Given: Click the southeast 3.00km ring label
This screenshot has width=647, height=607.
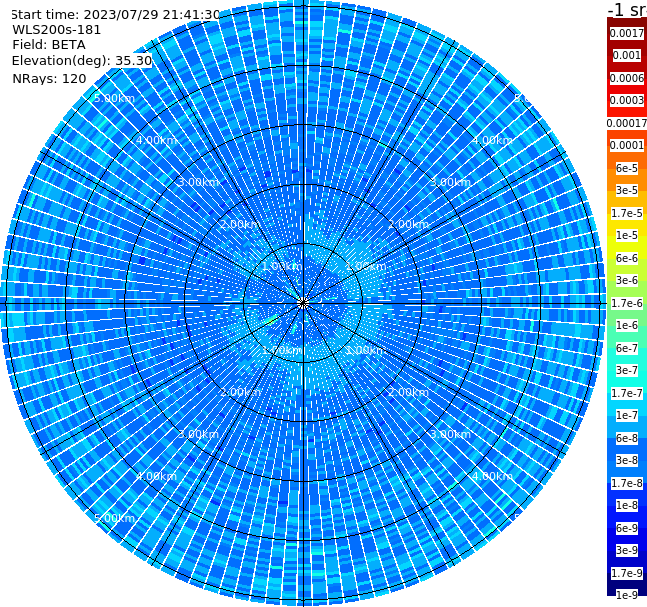Looking at the screenshot, I should [450, 434].
